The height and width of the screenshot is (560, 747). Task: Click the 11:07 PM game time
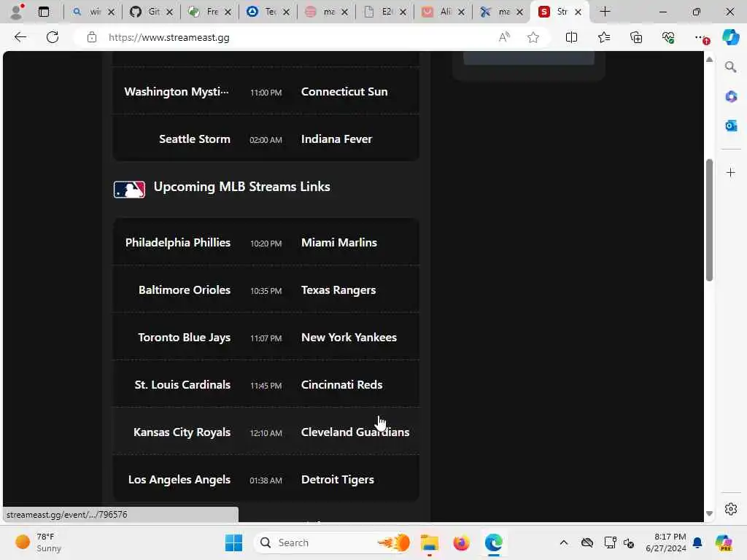(266, 338)
